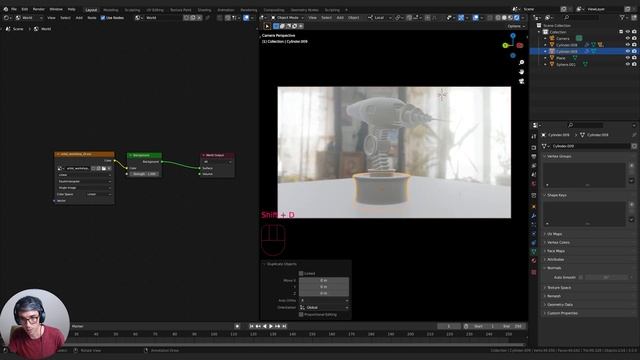The image size is (640, 360).
Task: Expand the Texture Space panel
Action: pyautogui.click(x=558, y=288)
